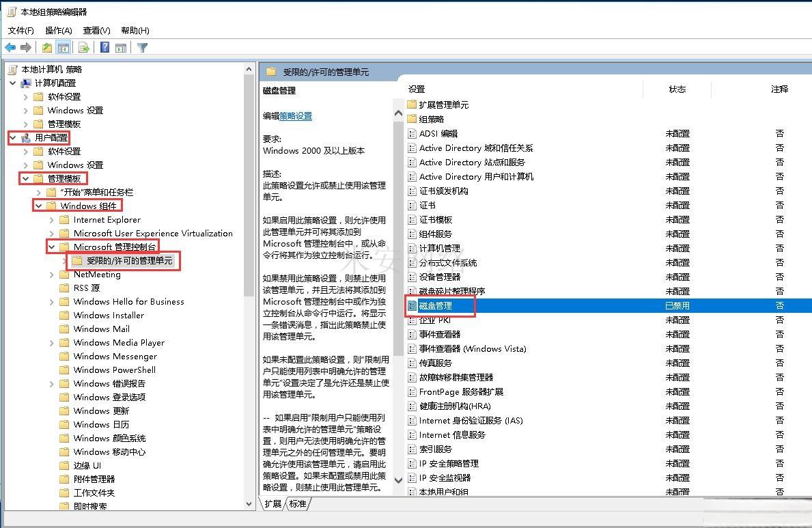Collapse the 管理模板 node under 用户配置
This screenshot has height=528, width=812.
point(25,179)
